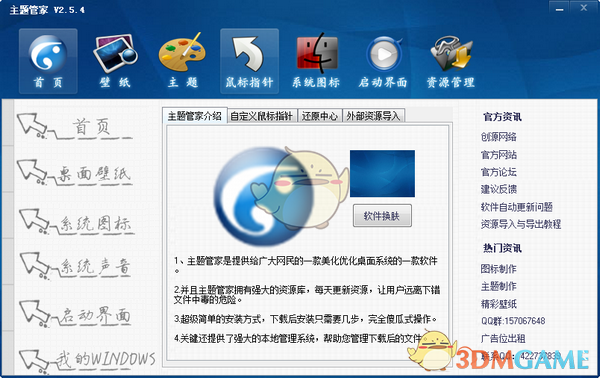The height and width of the screenshot is (378, 600).
Task: Switch to the 主题管家介绍 tab
Action: [x=195, y=116]
